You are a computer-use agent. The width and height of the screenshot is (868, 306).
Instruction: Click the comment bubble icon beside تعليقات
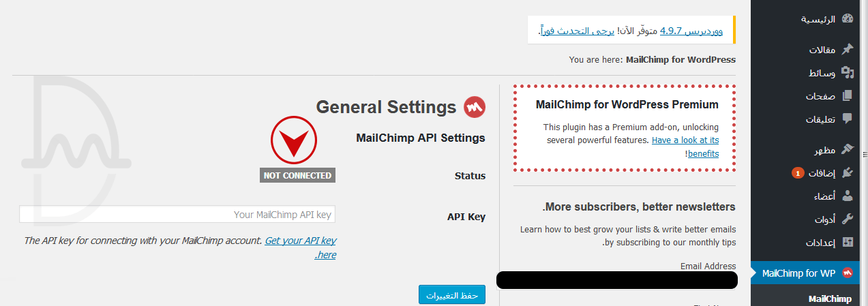tap(848, 119)
